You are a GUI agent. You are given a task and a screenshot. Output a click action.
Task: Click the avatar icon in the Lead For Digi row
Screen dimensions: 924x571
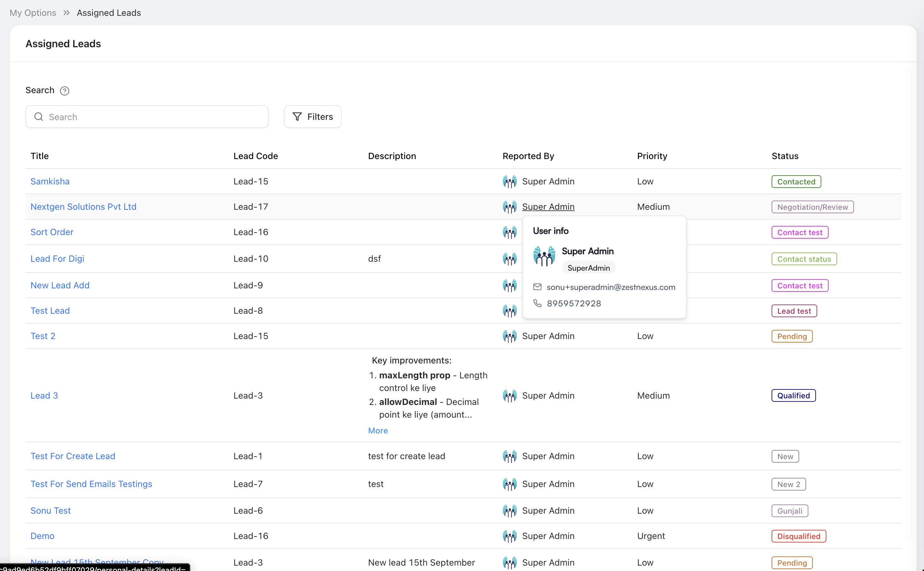coord(510,259)
